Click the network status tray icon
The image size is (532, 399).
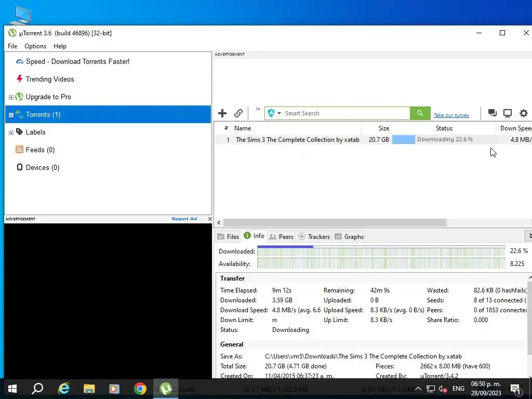point(431,389)
